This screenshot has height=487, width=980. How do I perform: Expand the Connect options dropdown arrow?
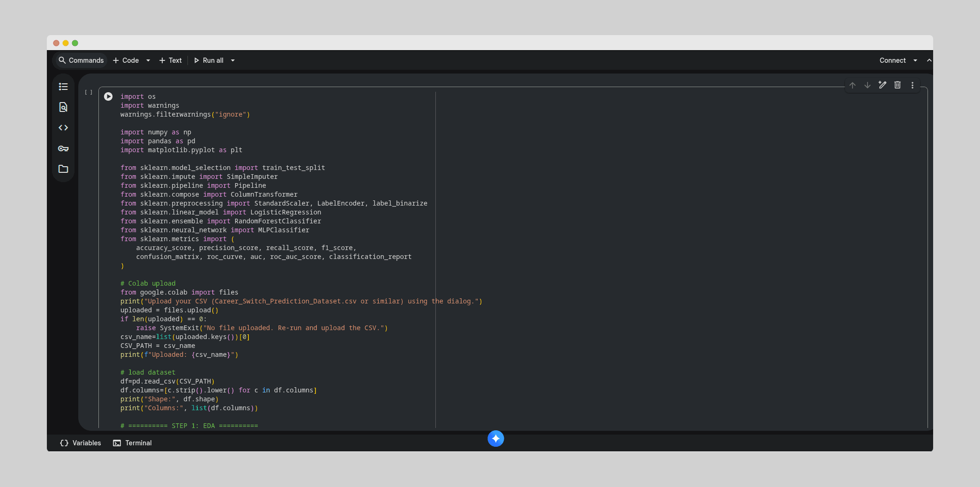click(x=915, y=60)
